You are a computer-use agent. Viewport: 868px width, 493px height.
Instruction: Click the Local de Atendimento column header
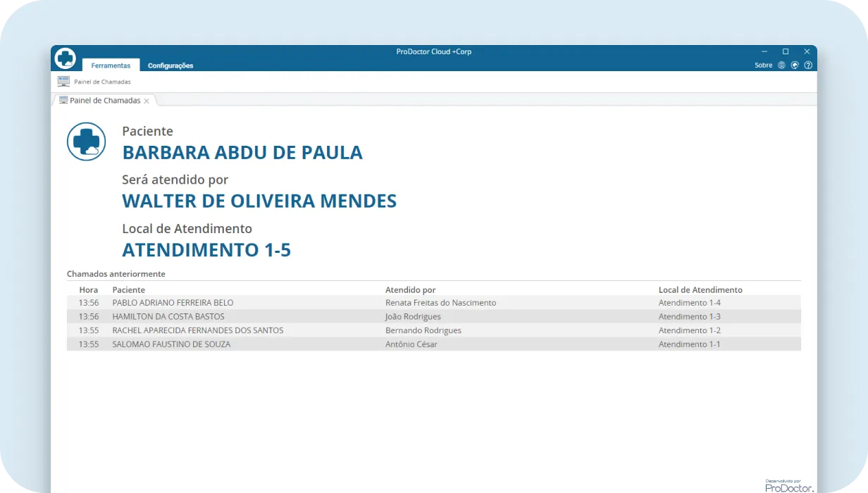click(700, 289)
